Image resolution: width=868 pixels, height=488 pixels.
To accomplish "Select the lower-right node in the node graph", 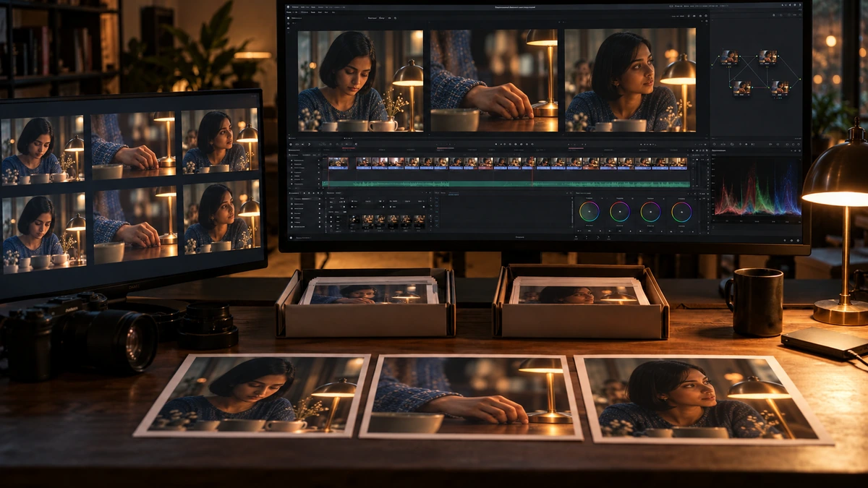I will 780,88.
